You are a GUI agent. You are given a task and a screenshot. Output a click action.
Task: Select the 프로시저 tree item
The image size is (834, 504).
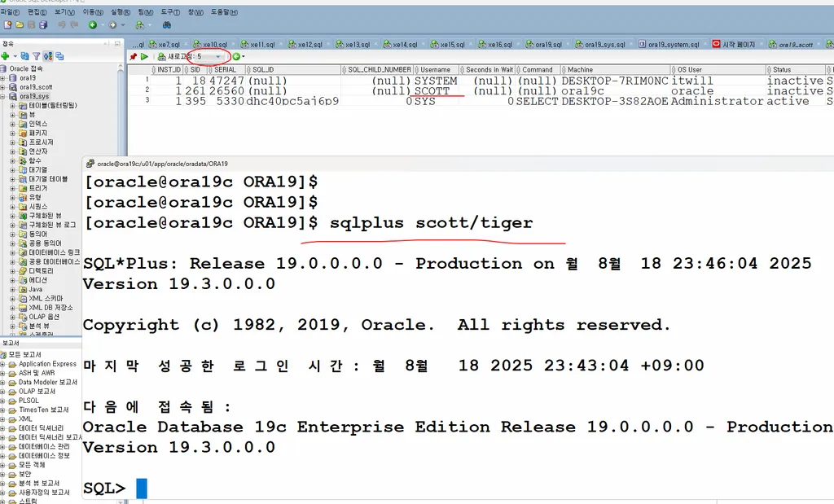pos(41,142)
